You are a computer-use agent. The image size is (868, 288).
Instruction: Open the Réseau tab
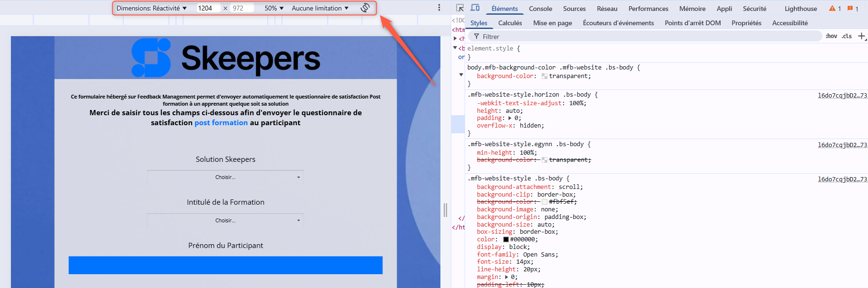[x=607, y=9]
